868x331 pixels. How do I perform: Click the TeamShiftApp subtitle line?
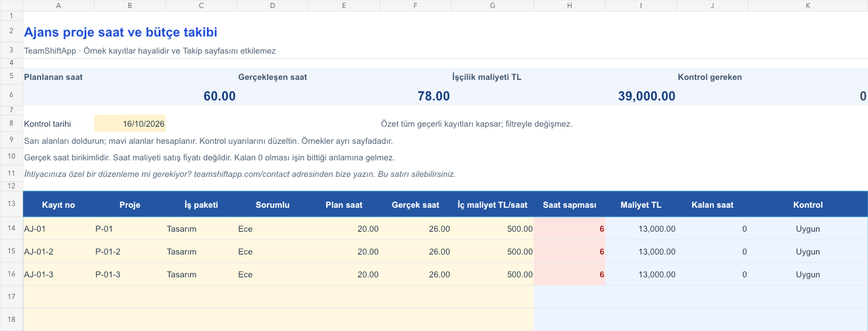pyautogui.click(x=150, y=51)
